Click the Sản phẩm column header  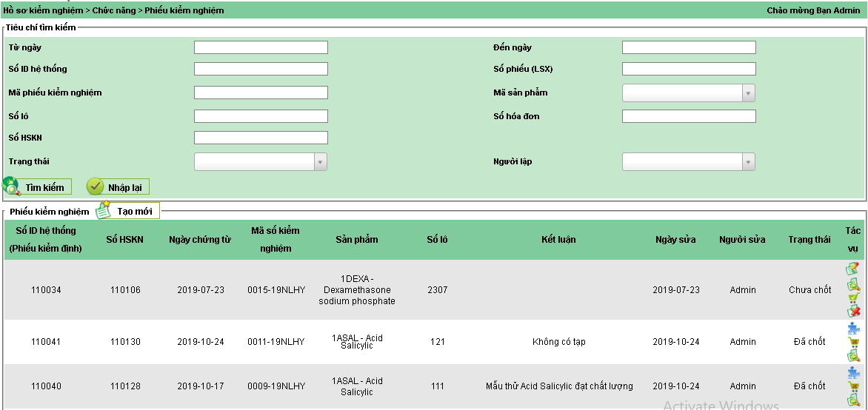point(357,240)
